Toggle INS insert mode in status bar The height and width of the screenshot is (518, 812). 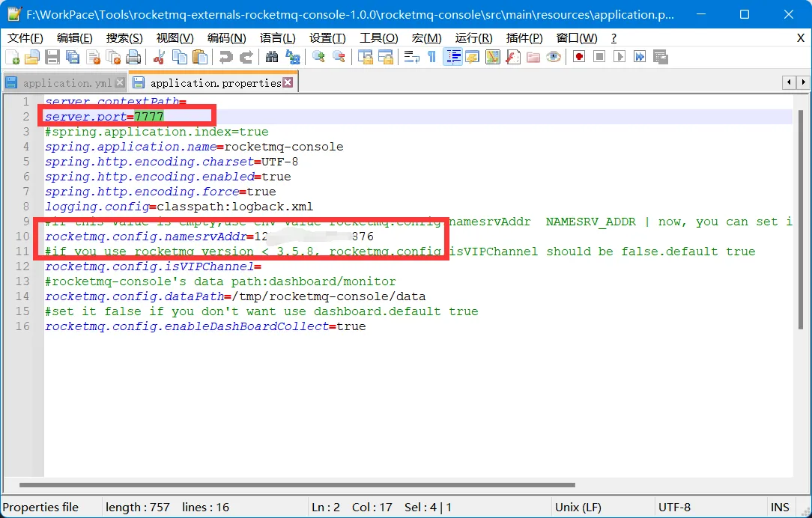[x=780, y=507]
